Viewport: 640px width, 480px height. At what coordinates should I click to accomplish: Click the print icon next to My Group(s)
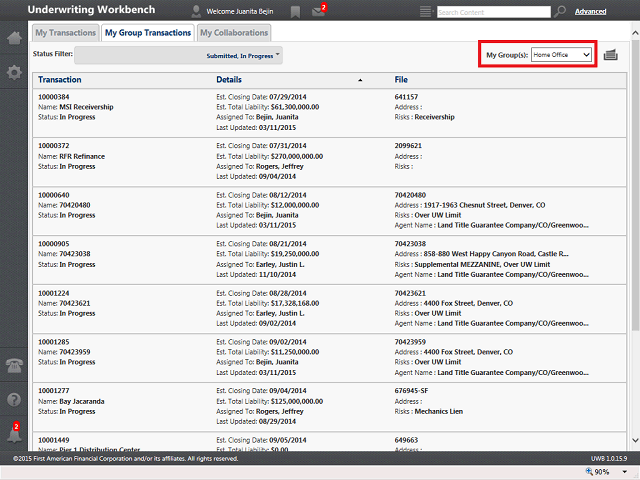(x=611, y=55)
